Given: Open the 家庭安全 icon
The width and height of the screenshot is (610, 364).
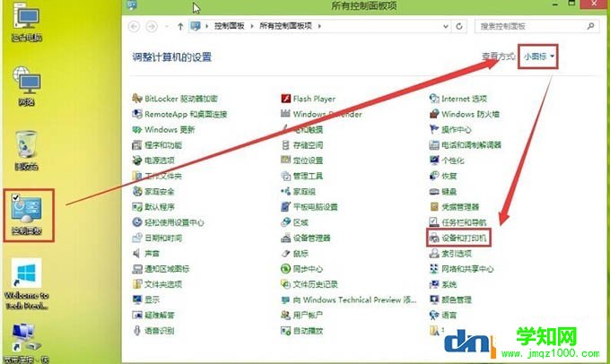Looking at the screenshot, I should [136, 191].
